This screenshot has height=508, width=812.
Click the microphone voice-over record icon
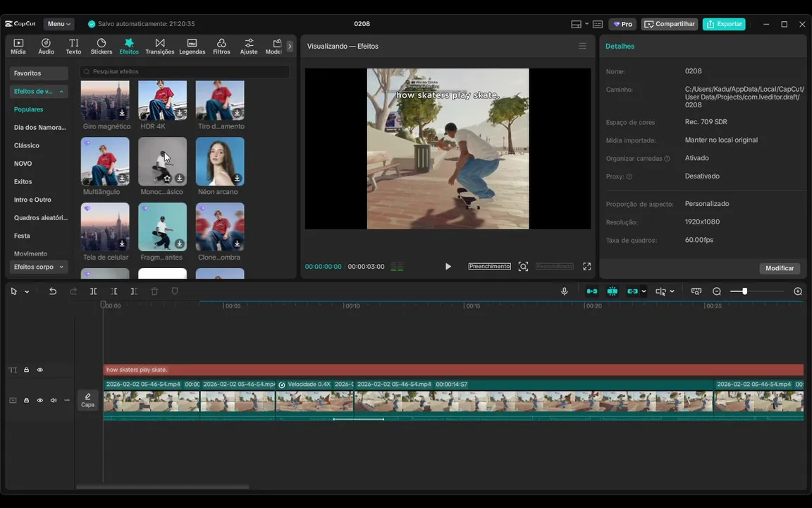(564, 291)
